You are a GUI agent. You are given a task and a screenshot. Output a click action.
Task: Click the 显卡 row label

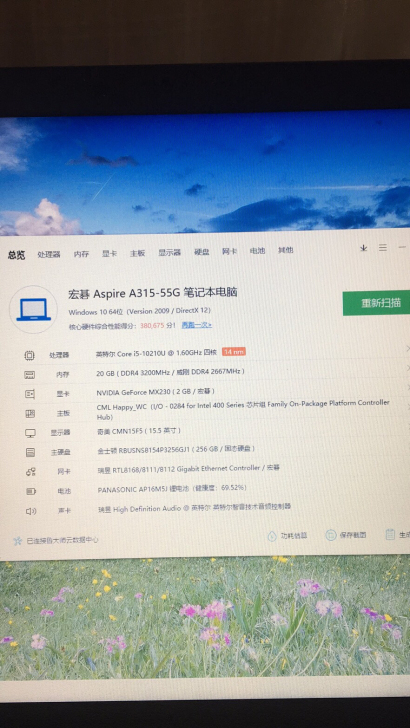(x=63, y=394)
